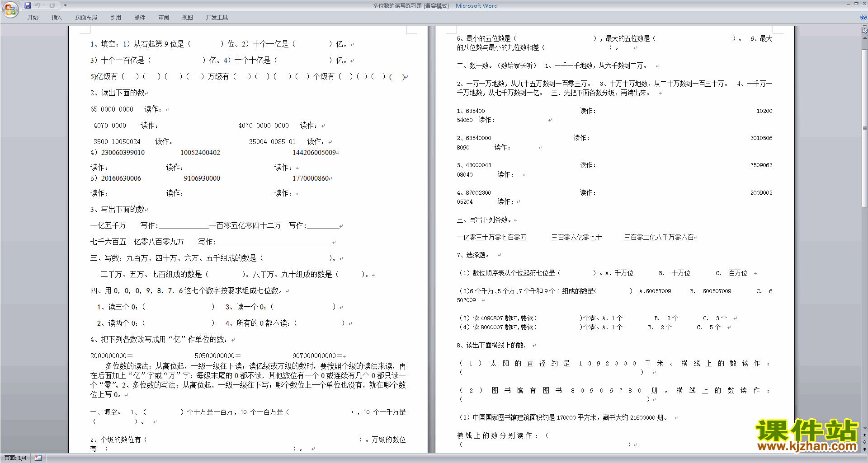Click the answer option A.60057009

tap(655, 291)
